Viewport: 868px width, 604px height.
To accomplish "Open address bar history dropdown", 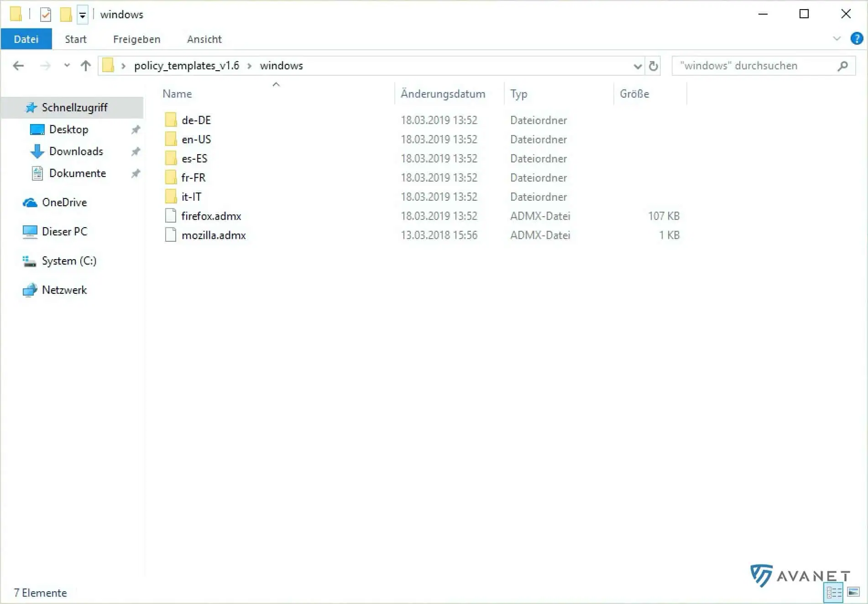I will [x=638, y=66].
